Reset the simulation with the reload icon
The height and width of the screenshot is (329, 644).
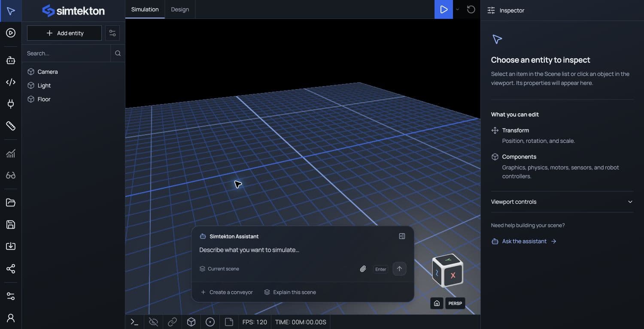471,9
